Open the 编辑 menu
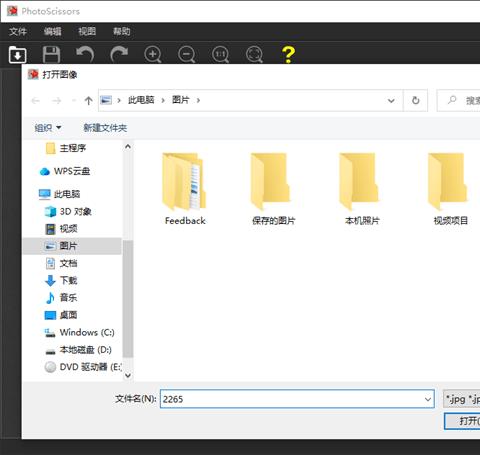Screen dimensions: 480x455 [x=53, y=31]
